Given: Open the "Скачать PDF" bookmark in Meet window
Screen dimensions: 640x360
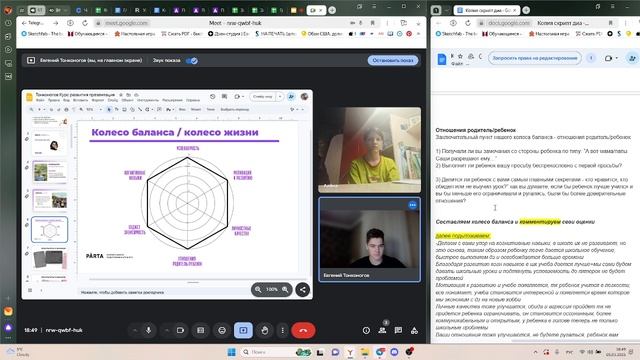Looking at the screenshot, I should pos(181,33).
